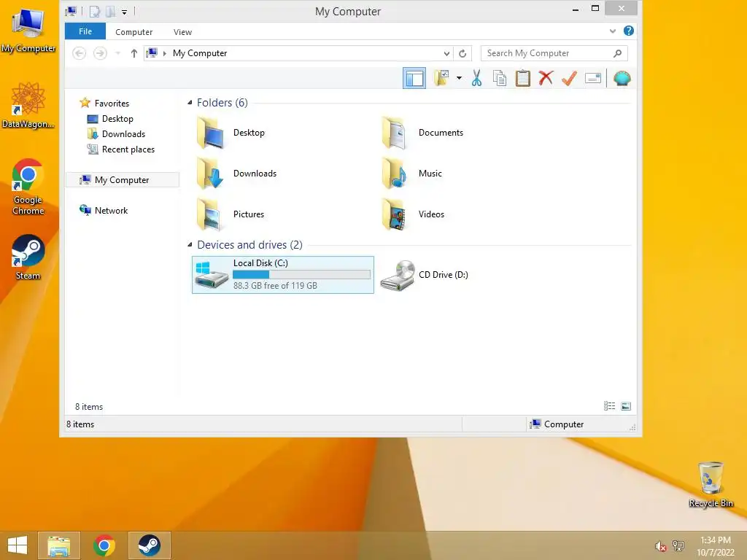This screenshot has width=747, height=560.
Task: Open Help with the question mark icon
Action: (629, 31)
